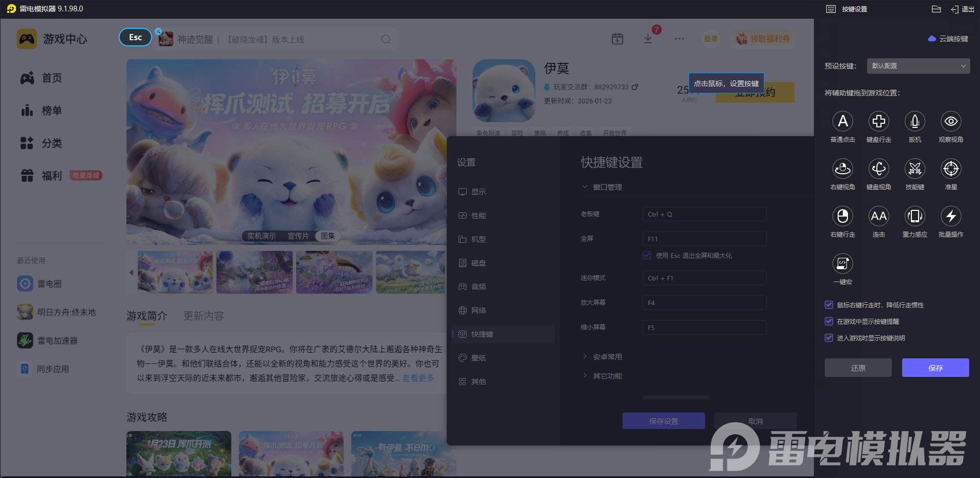Open 壁纸 settings category
The width and height of the screenshot is (980, 478).
click(503, 358)
